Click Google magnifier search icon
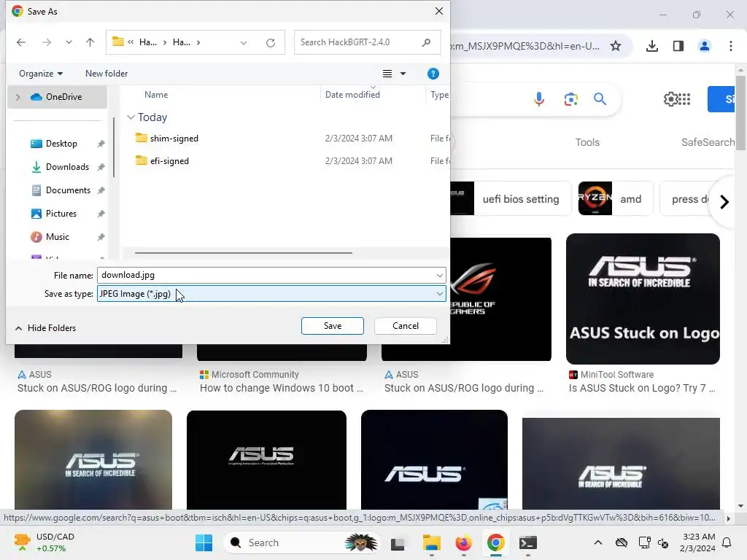 click(600, 99)
